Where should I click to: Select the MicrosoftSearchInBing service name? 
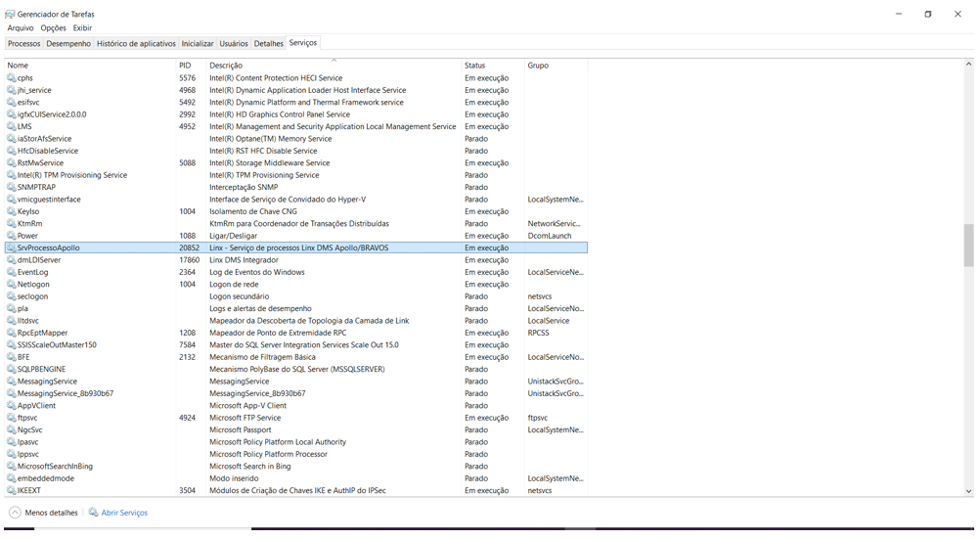(55, 467)
